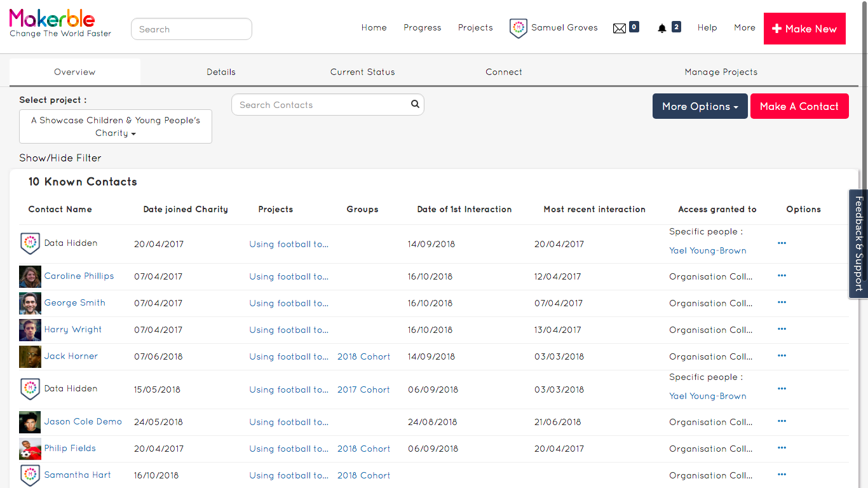Open options dots for Caroline Phillips

click(782, 276)
